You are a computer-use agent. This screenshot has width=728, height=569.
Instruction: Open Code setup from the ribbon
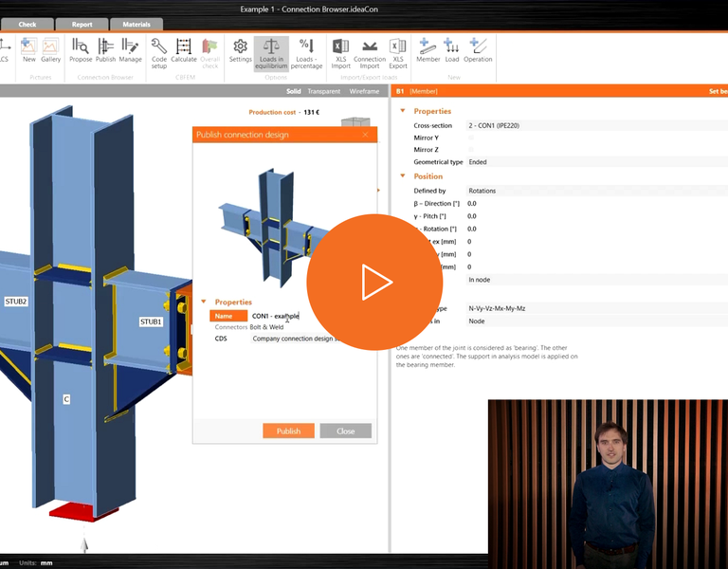coord(159,50)
